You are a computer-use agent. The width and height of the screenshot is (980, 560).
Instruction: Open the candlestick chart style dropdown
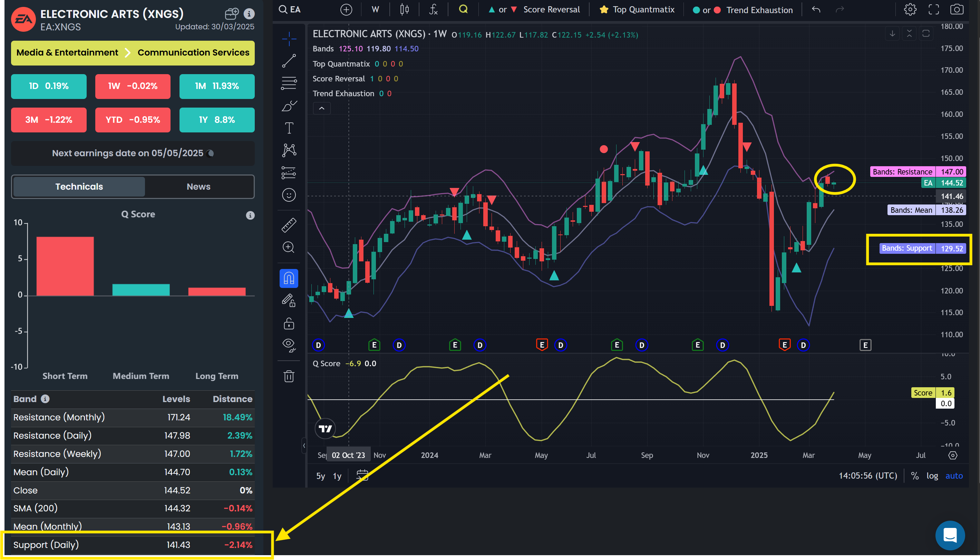click(x=404, y=10)
